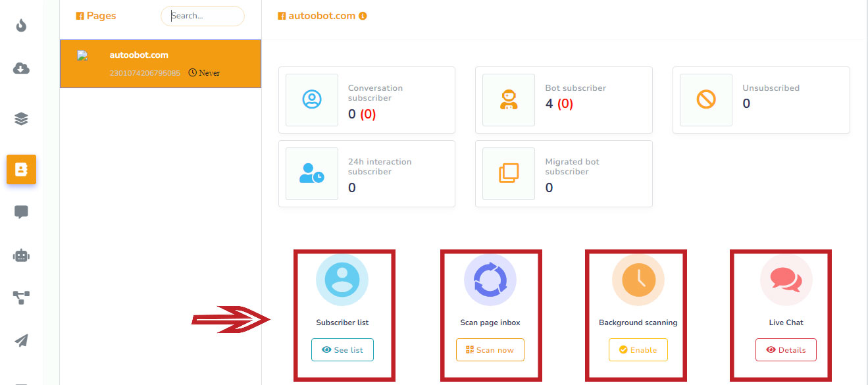Click the info icon beside autoobot.com title
Viewport: 868px width, 385px height.
363,16
